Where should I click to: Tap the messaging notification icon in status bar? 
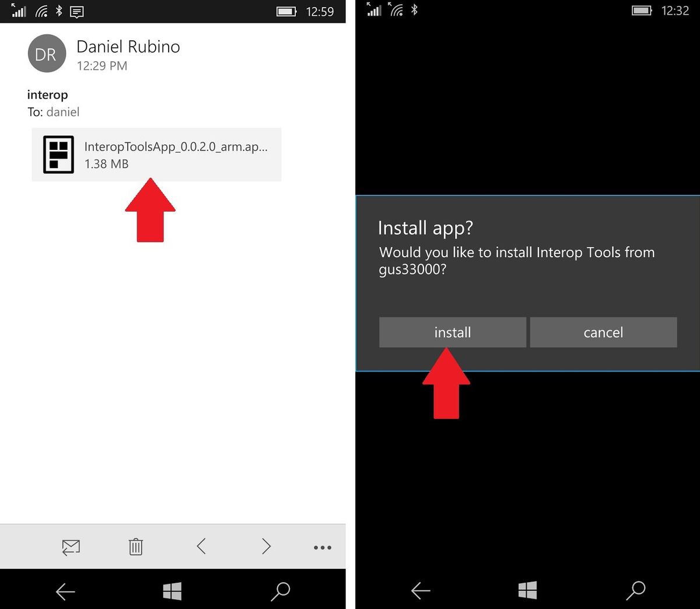click(76, 11)
